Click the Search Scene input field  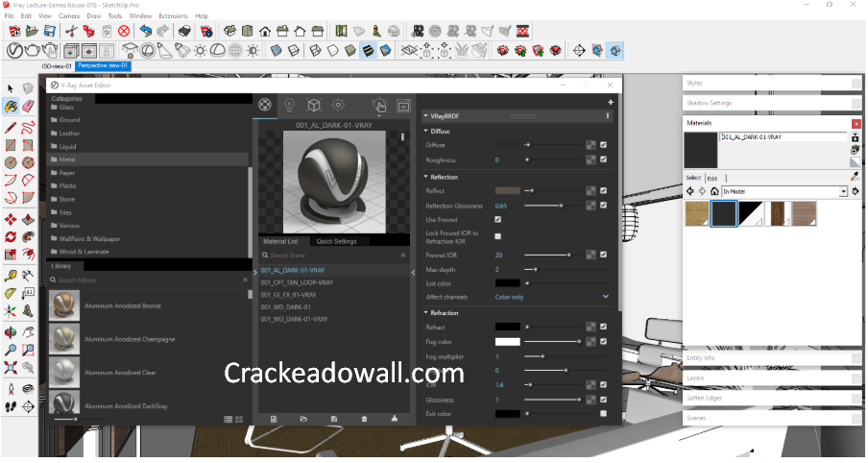(334, 256)
